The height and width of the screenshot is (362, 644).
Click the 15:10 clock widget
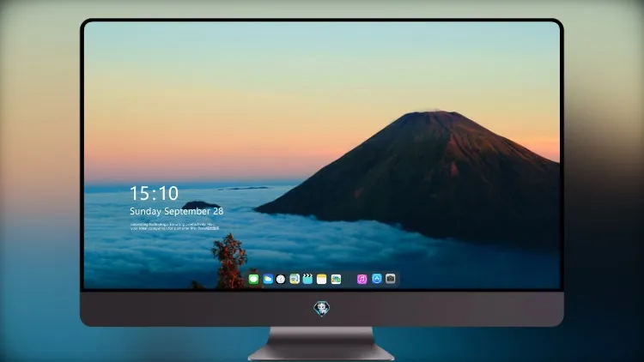click(154, 193)
